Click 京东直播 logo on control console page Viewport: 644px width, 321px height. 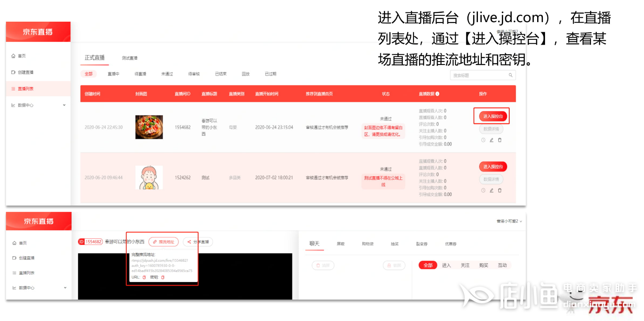click(38, 221)
